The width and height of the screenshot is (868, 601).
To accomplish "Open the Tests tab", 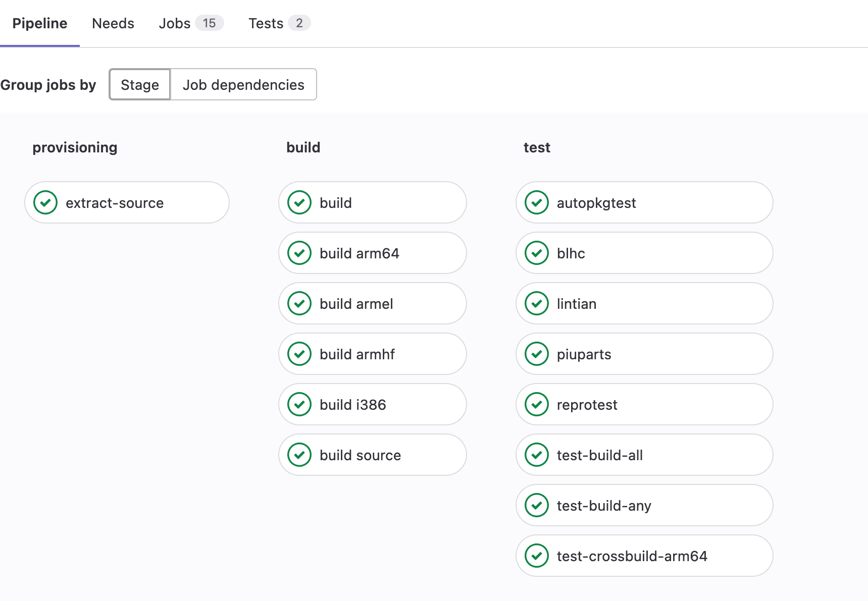I will [266, 23].
